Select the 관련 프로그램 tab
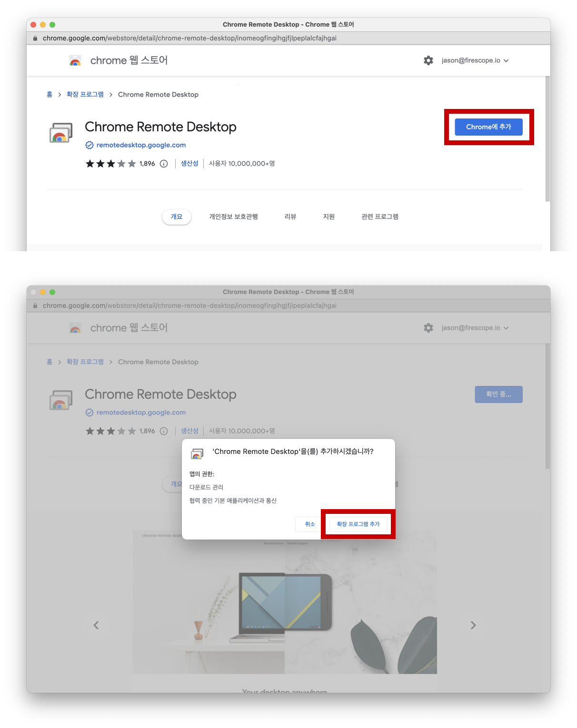The image size is (577, 728). click(x=380, y=216)
